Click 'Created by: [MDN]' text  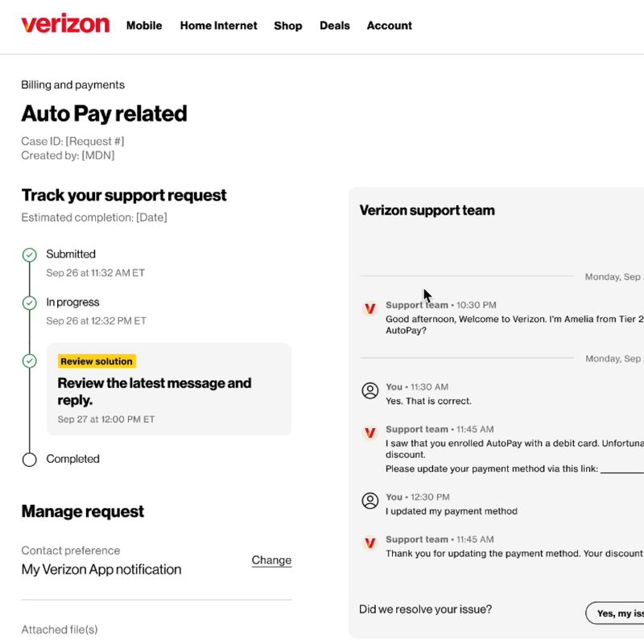pyautogui.click(x=68, y=155)
